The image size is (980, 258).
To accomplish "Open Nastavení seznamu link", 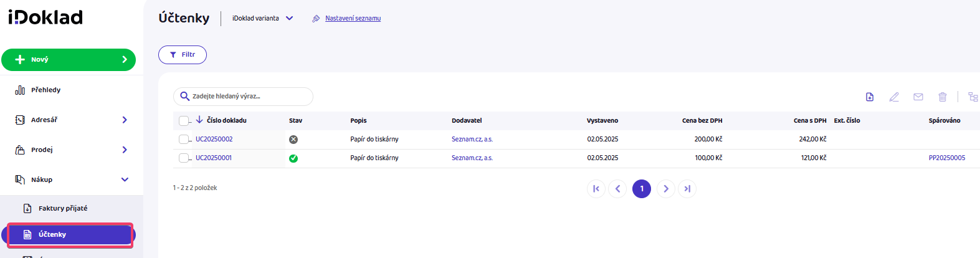I will [x=353, y=18].
